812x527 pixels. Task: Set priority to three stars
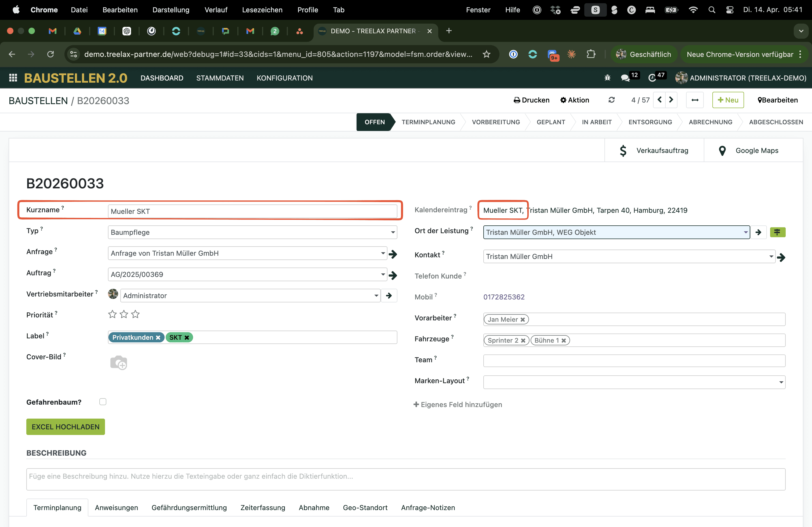pos(135,314)
